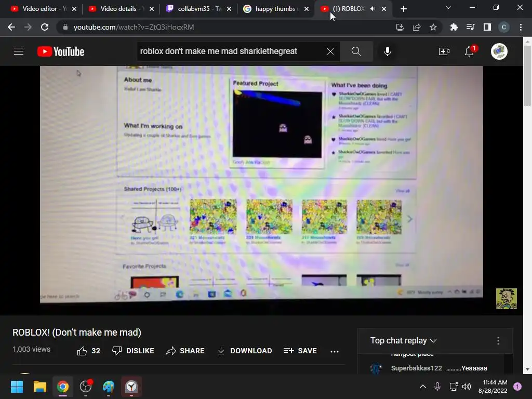Image resolution: width=532 pixels, height=399 pixels.
Task: Click the page vertical scrollbar thumb
Action: [527, 76]
